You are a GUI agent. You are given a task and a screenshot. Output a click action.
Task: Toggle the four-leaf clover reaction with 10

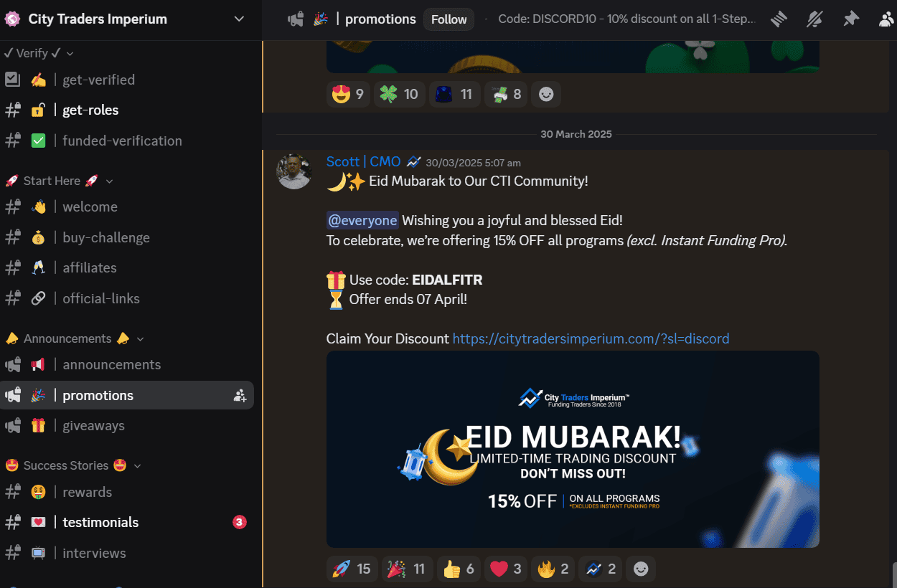click(x=399, y=94)
